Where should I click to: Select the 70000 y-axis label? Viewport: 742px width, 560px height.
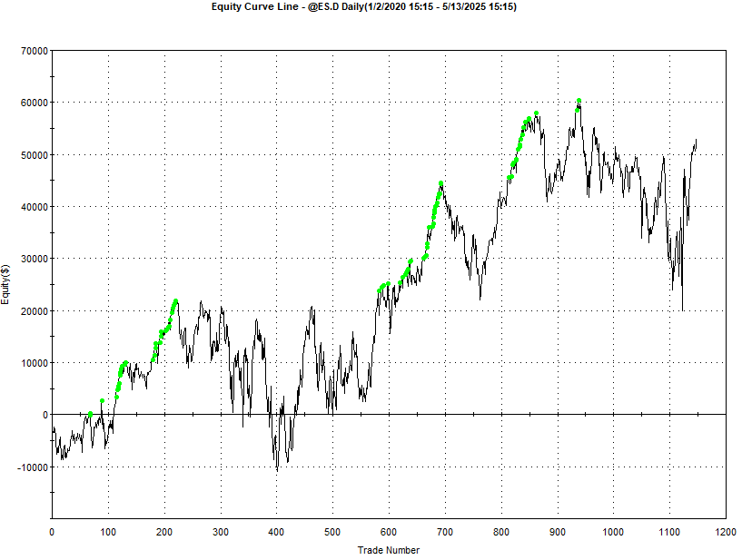coord(35,51)
